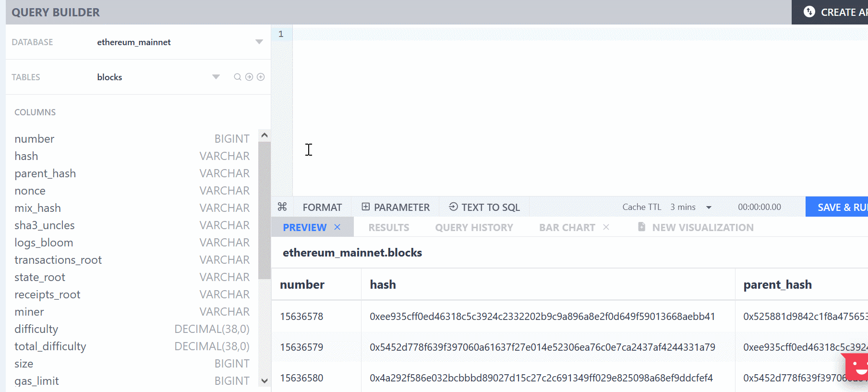868x392 pixels.
Task: Click hash cell starting 0xee935cff0ed
Action: (x=542, y=317)
